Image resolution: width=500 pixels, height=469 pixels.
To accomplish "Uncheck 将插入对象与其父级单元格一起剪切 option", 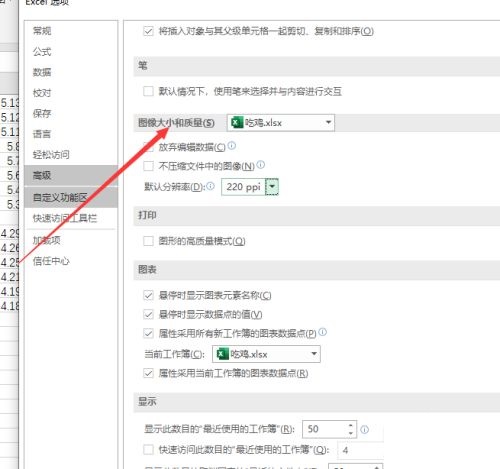I will click(x=148, y=31).
